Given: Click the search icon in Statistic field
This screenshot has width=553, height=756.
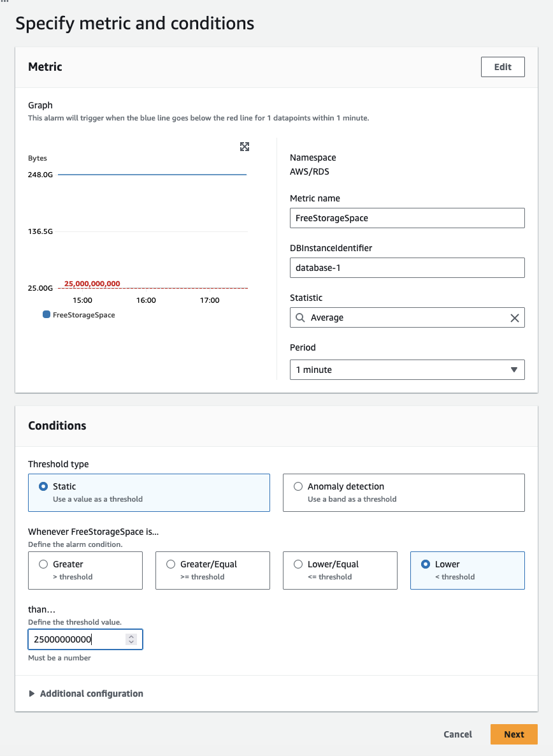Looking at the screenshot, I should pos(301,317).
